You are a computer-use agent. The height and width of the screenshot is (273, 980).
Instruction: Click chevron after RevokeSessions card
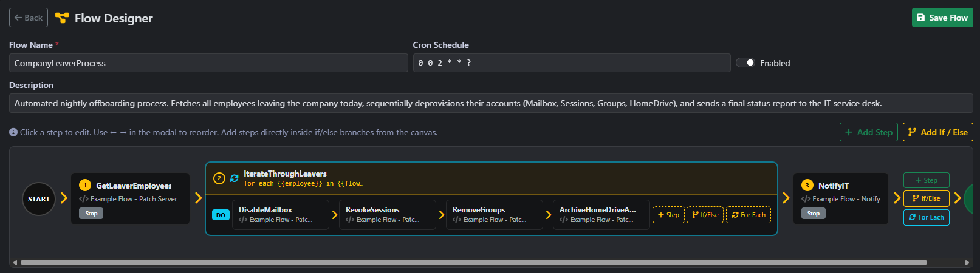pos(442,215)
